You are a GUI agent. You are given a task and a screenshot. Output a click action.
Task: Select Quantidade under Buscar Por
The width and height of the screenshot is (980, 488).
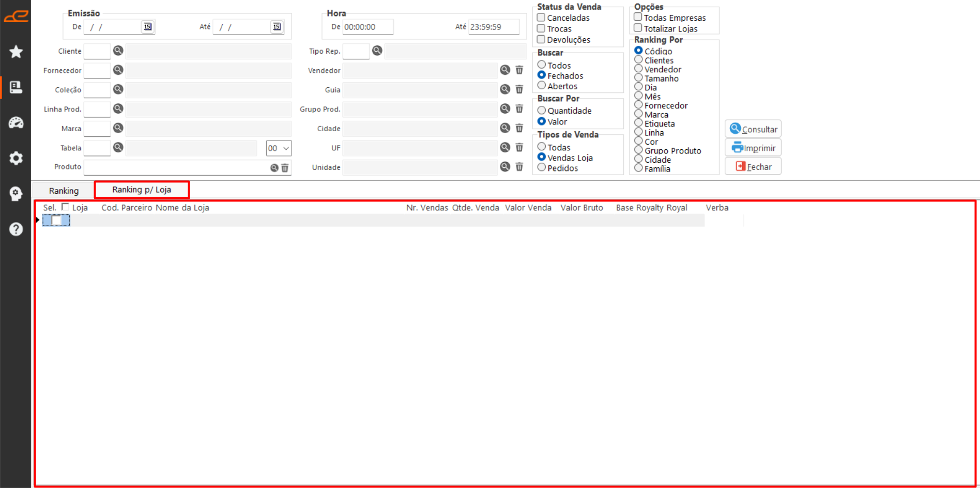point(542,111)
